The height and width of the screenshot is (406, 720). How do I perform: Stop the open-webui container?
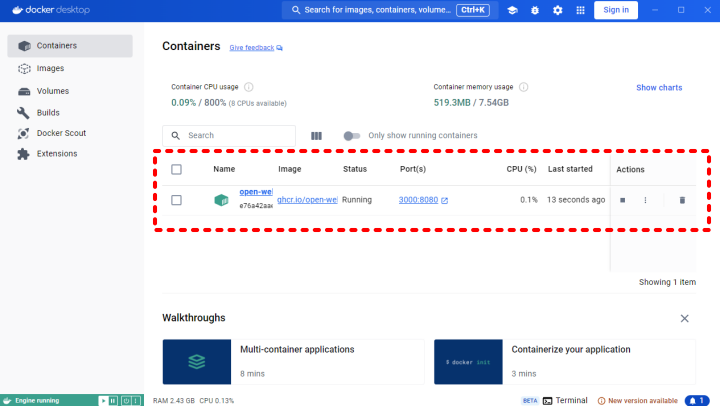coord(622,200)
